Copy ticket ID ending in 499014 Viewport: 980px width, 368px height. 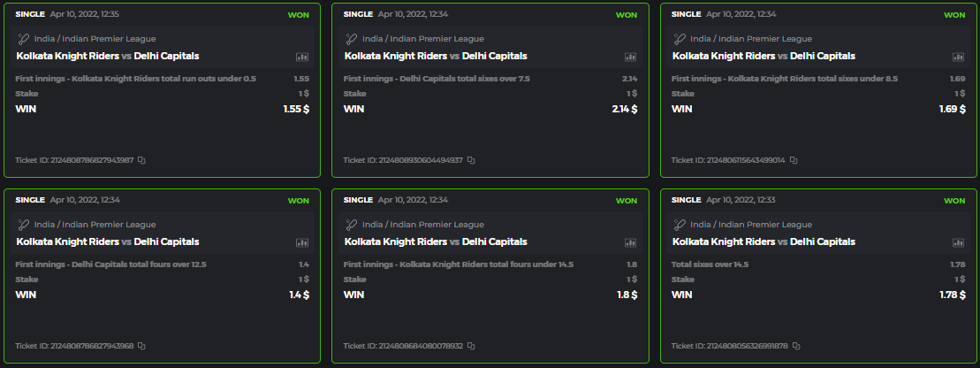point(794,160)
